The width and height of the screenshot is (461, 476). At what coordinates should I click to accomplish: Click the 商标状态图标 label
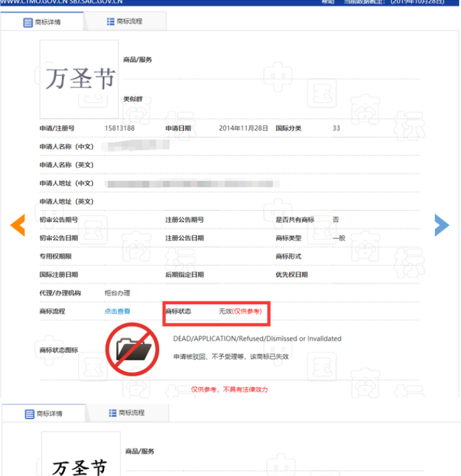coord(59,350)
